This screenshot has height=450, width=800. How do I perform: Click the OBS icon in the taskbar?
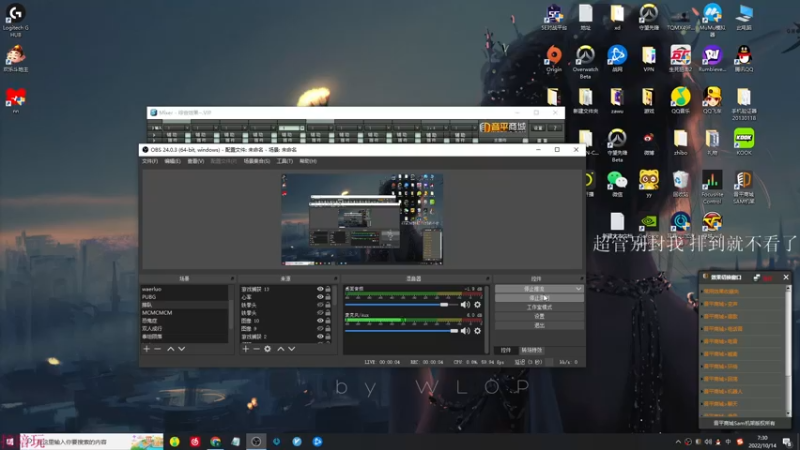[x=256, y=442]
